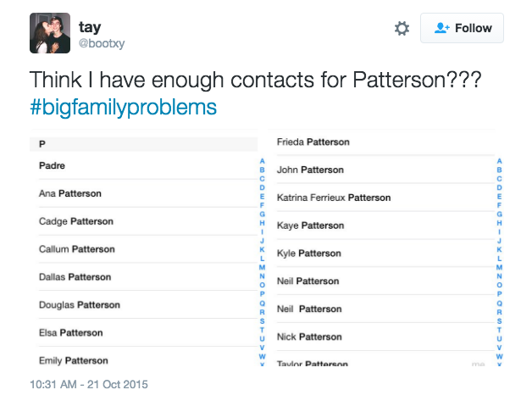Select Douglas Patterson in the list
The width and height of the screenshot is (532, 401).
coord(148,305)
